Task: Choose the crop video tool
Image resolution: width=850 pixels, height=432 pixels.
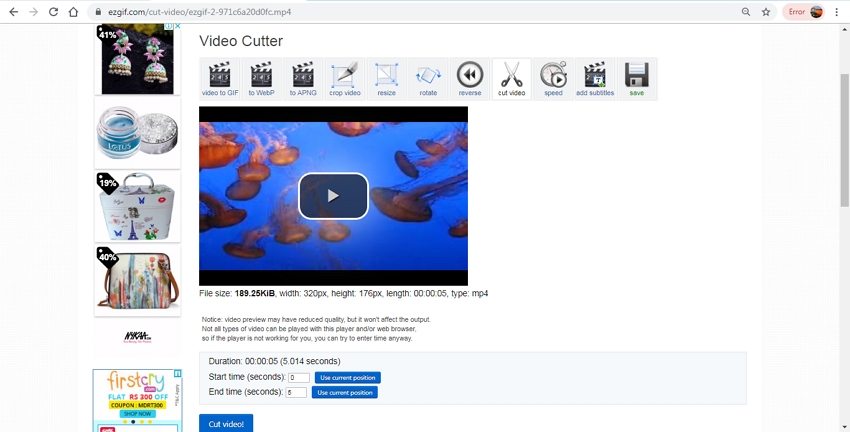Action: 344,78
